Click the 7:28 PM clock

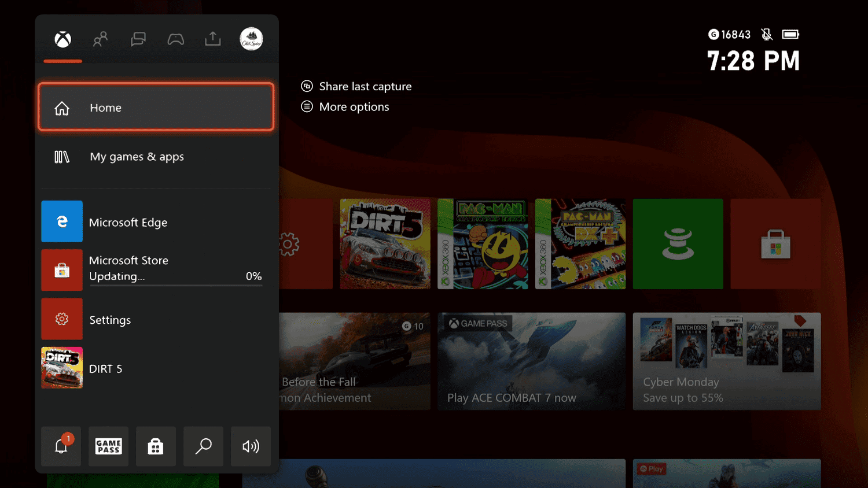coord(753,61)
